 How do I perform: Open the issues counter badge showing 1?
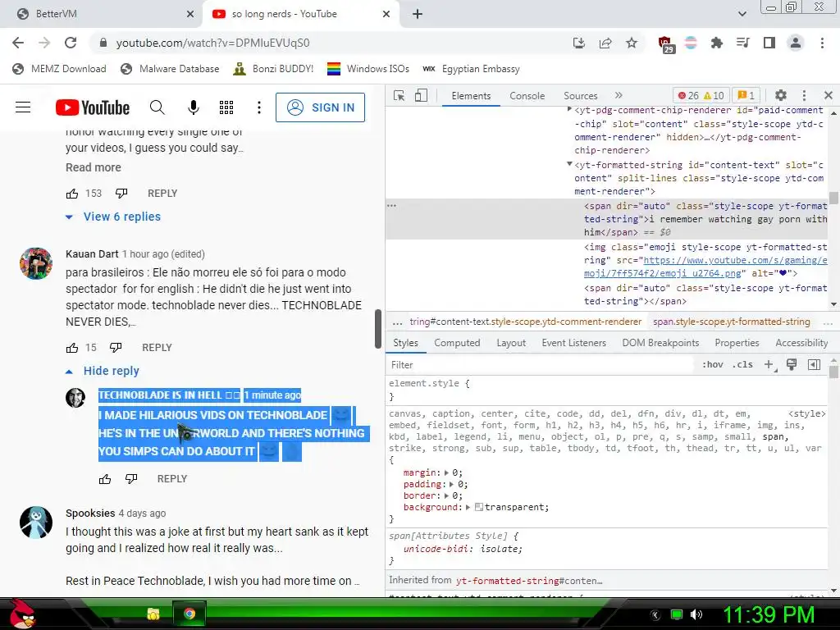[x=746, y=95]
